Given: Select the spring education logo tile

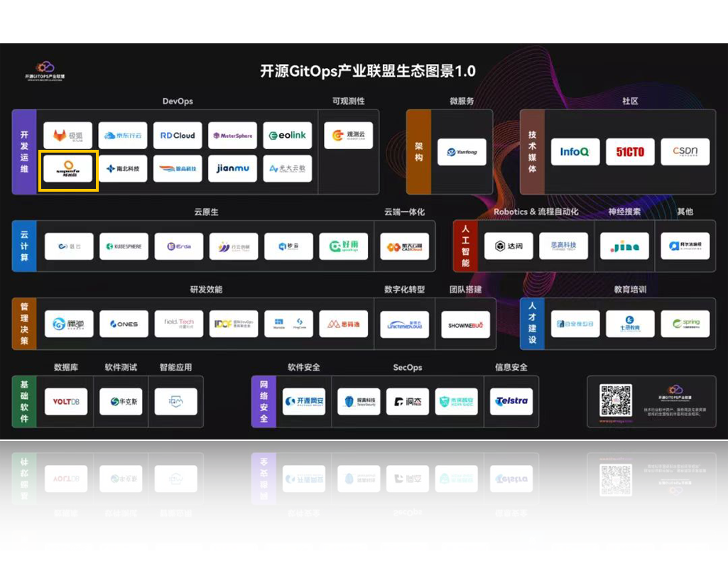Looking at the screenshot, I should pos(685,324).
